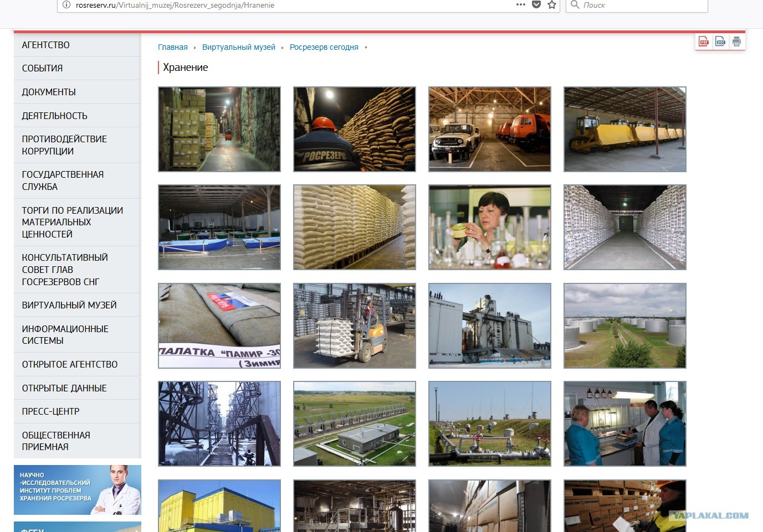Expand breadcrumb arrow after Главная
Viewport: 763px width, 532px height.
point(195,48)
